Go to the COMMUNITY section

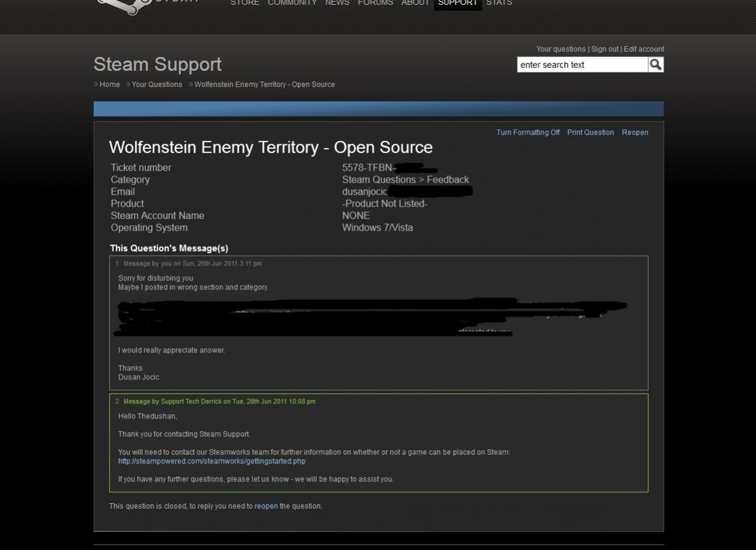point(292,3)
